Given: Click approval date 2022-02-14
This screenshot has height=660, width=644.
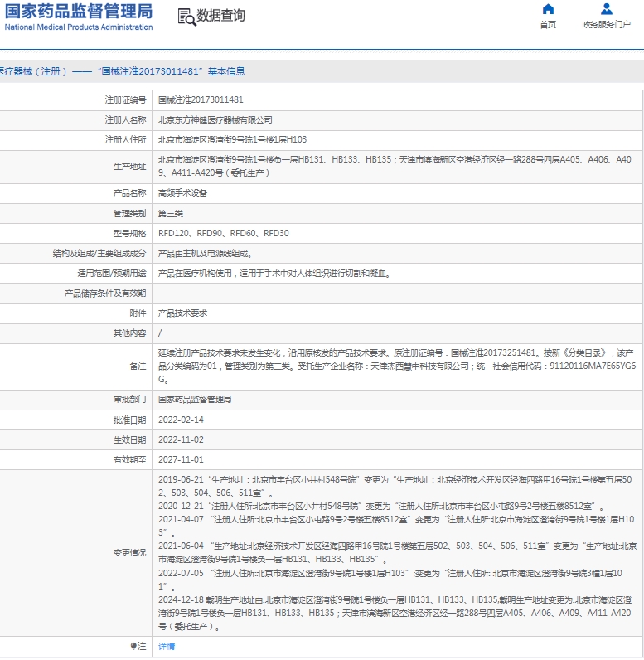Looking at the screenshot, I should [x=181, y=420].
